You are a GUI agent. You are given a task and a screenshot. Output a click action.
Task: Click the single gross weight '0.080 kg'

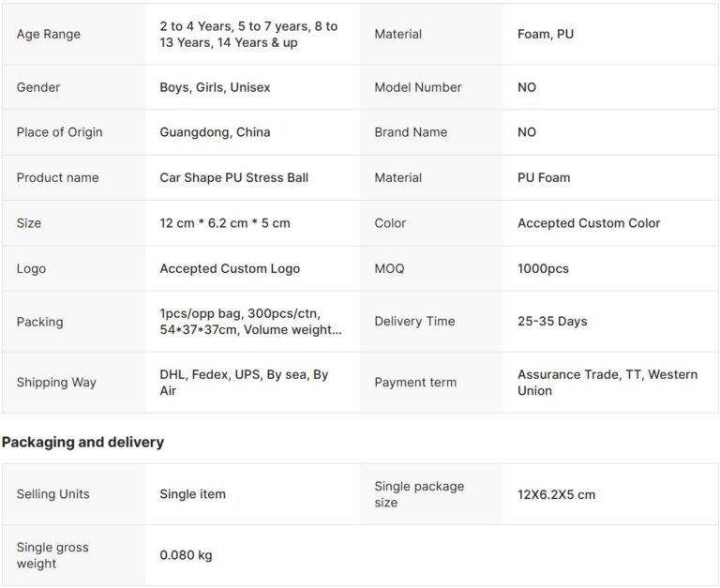(x=186, y=555)
